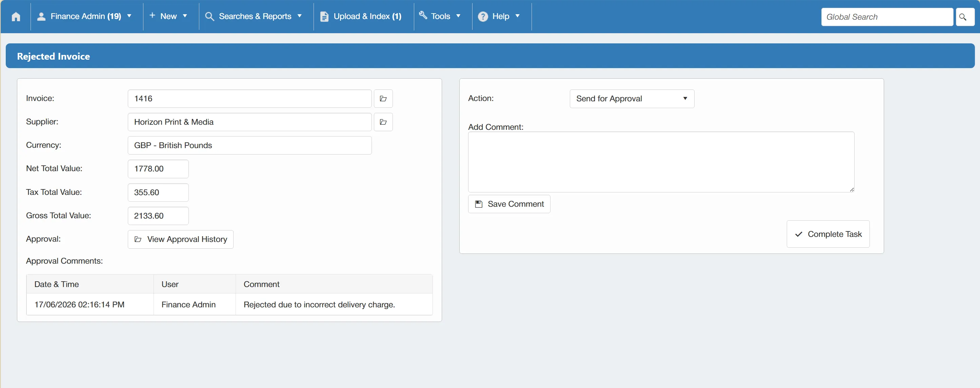Click the Gross Total Value field 2133.60
This screenshot has width=980, height=388.
(158, 216)
